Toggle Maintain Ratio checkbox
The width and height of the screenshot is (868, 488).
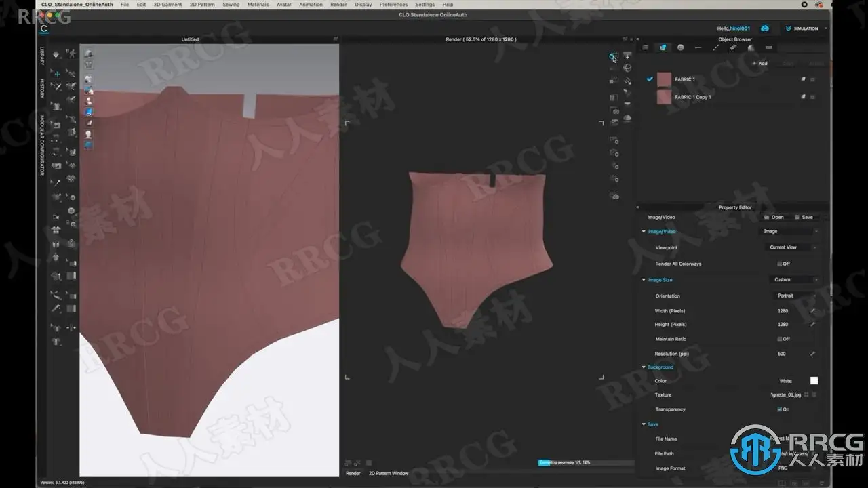[780, 339]
